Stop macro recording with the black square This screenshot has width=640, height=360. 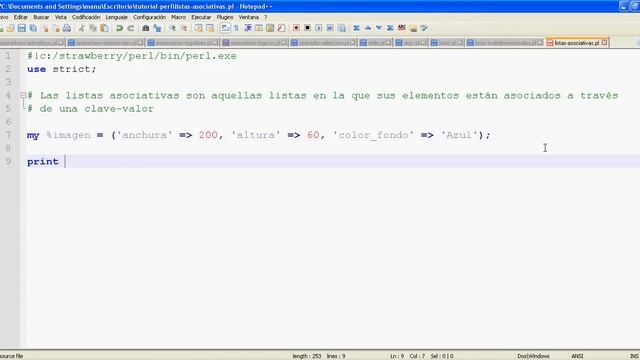click(307, 28)
